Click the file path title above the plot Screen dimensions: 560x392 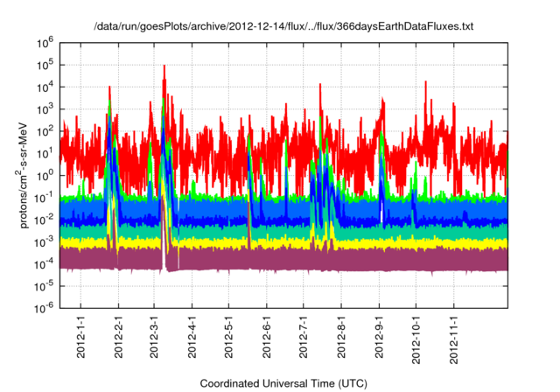(283, 26)
